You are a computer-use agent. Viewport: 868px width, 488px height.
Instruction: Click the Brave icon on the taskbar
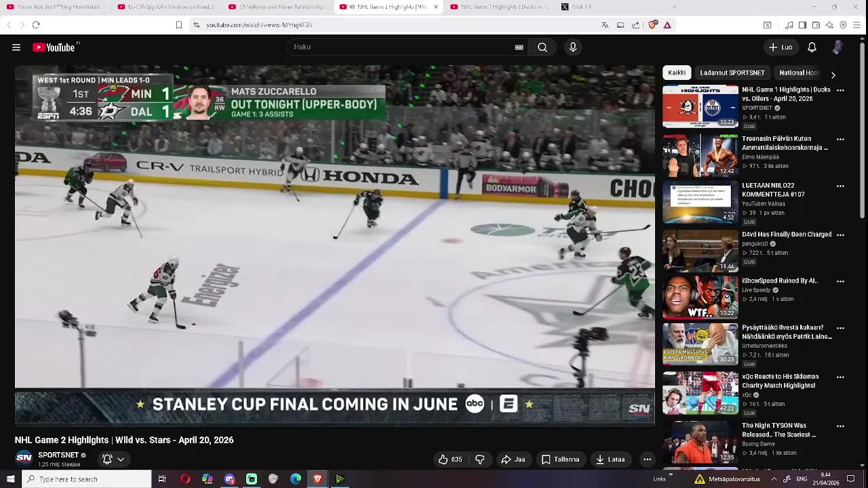(317, 479)
